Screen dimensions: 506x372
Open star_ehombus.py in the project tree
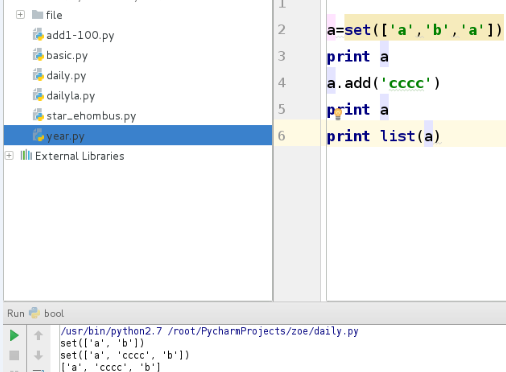point(91,116)
